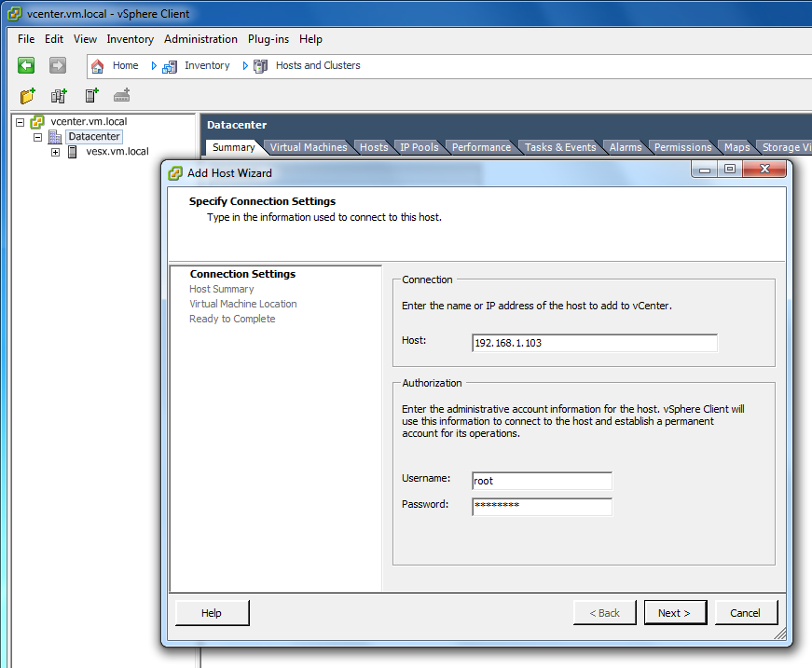Switch to the Summary tab
This screenshot has width=812, height=668.
coord(234,147)
